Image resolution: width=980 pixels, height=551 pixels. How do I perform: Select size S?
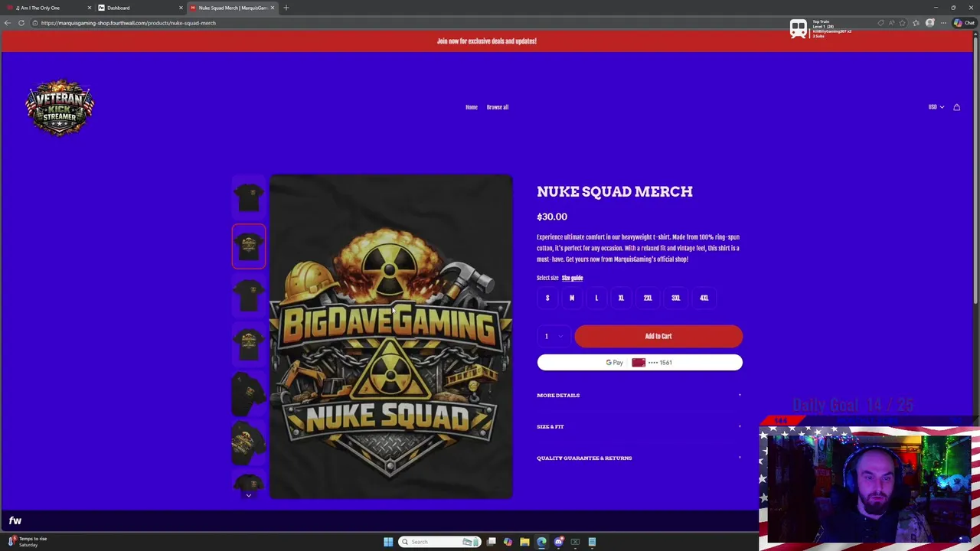[x=547, y=298]
